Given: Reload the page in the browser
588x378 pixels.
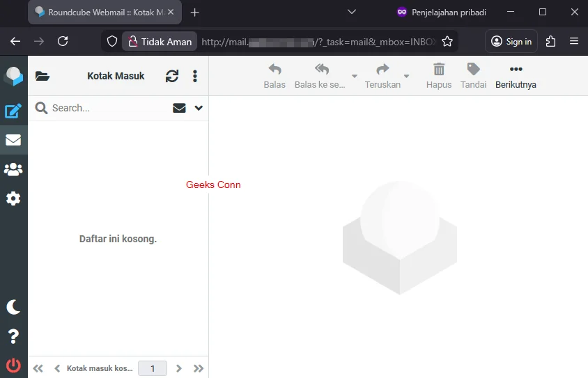Looking at the screenshot, I should (63, 41).
